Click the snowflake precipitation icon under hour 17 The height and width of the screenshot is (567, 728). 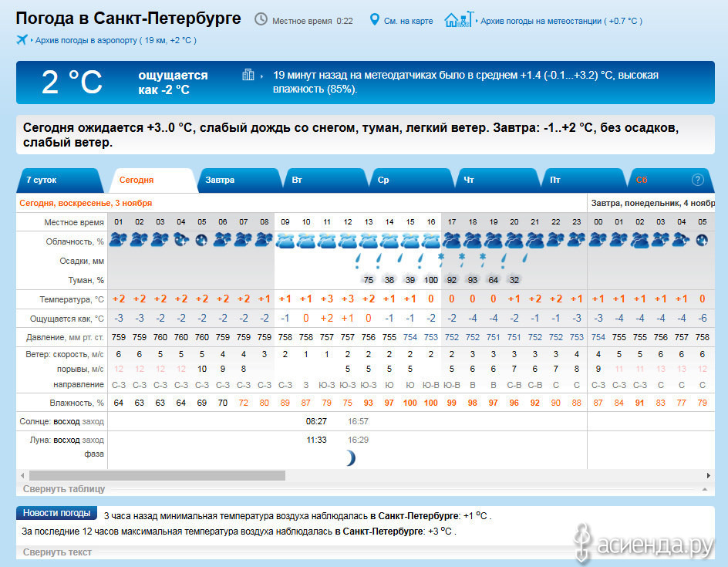[442, 260]
